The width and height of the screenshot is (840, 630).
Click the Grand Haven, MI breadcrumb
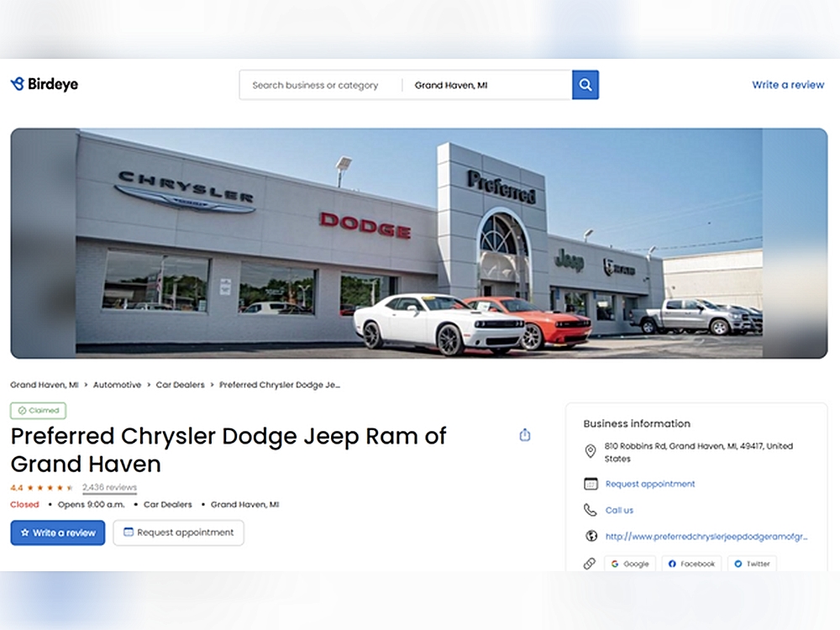(x=45, y=385)
